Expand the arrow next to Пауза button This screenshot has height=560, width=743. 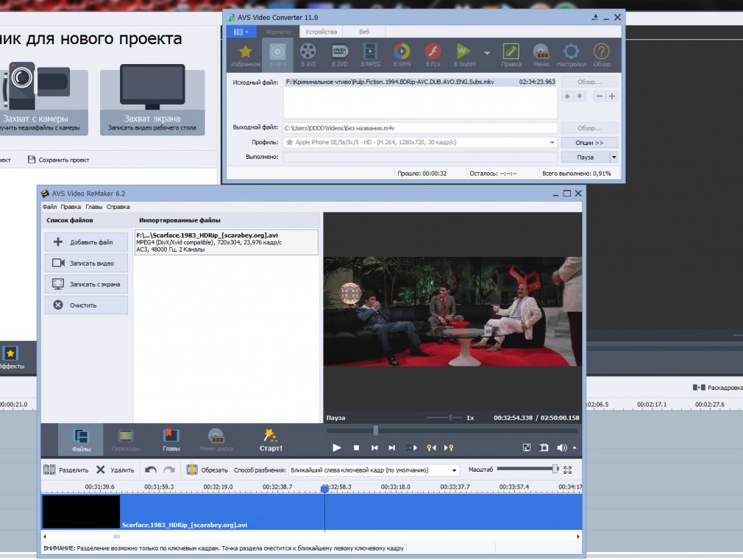(x=614, y=157)
